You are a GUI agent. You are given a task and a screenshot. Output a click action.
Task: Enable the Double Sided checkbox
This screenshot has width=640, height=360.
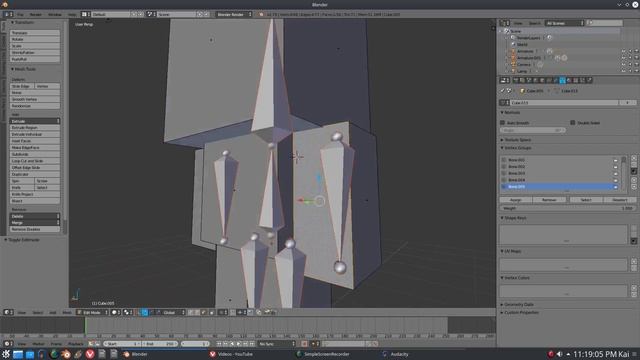pyautogui.click(x=573, y=122)
